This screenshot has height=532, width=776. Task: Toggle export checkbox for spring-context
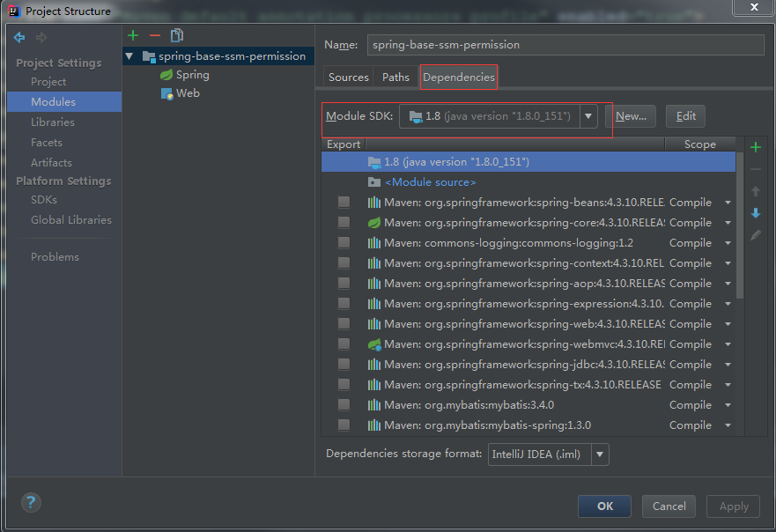click(344, 262)
